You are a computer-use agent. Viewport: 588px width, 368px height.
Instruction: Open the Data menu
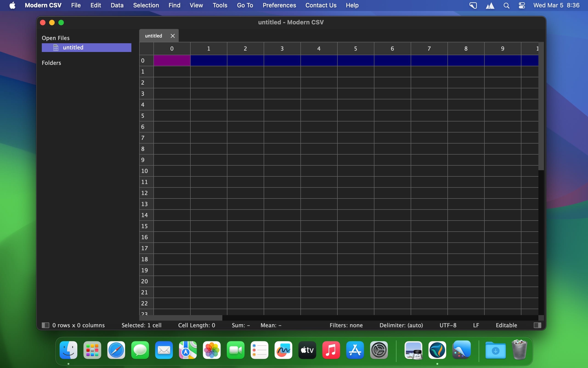117,5
